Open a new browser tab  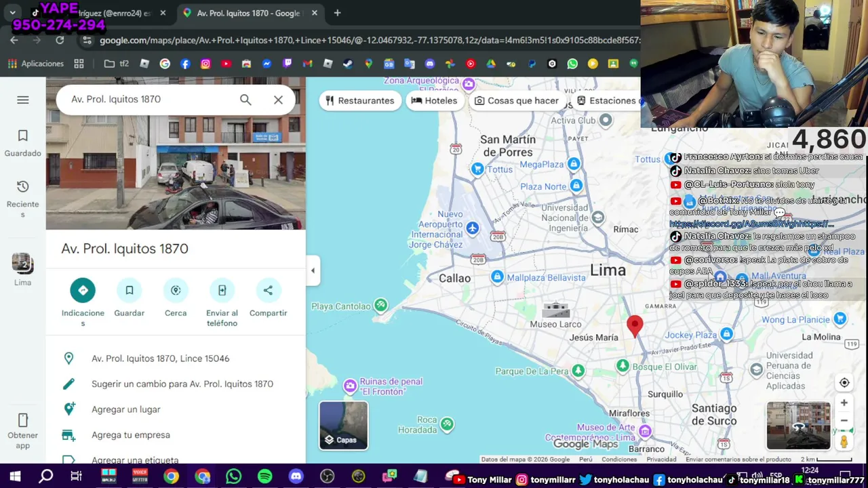click(337, 13)
